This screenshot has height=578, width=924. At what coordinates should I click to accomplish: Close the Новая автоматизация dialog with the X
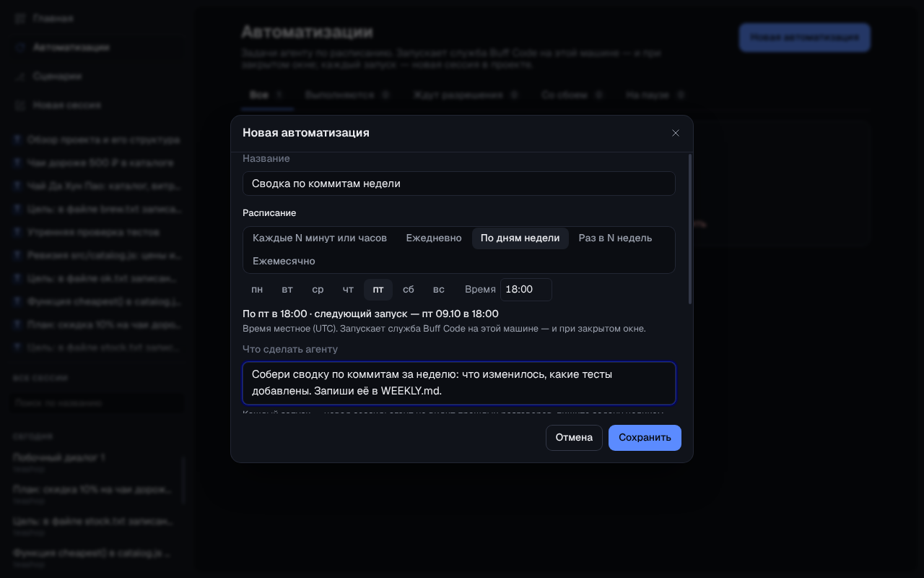click(x=676, y=133)
